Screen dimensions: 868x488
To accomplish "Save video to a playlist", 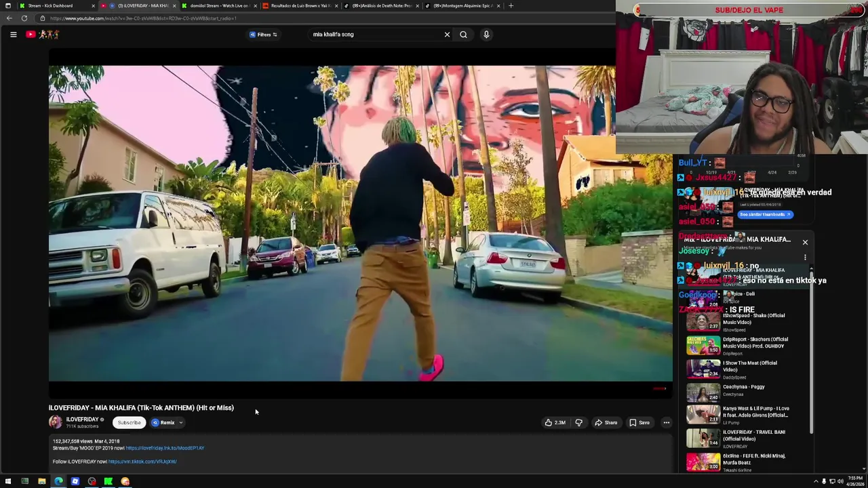I will 639,422.
